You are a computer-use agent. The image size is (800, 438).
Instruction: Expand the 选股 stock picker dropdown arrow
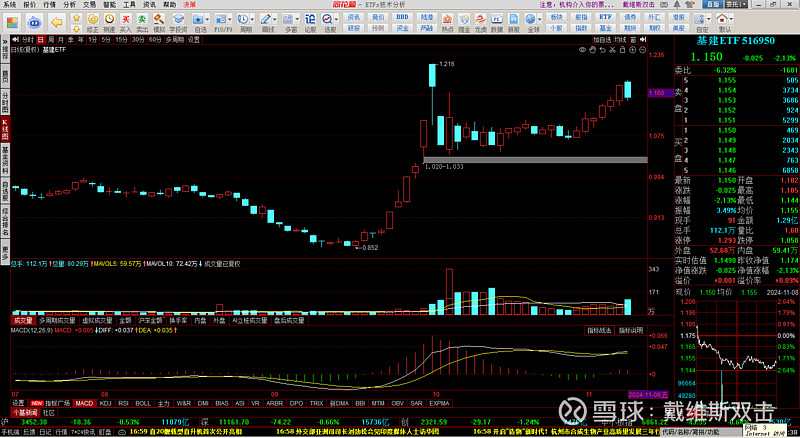337,19
